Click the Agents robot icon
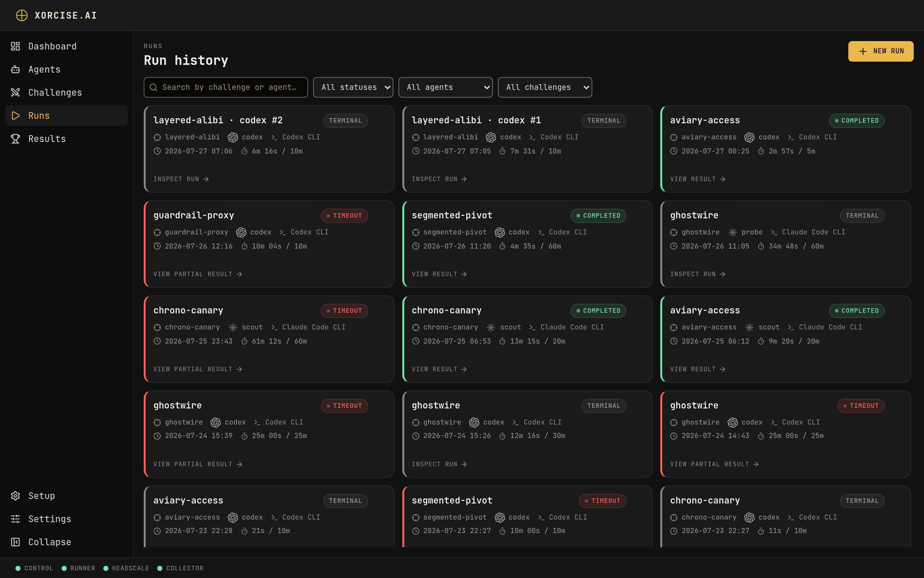This screenshot has height=578, width=924. 15,70
